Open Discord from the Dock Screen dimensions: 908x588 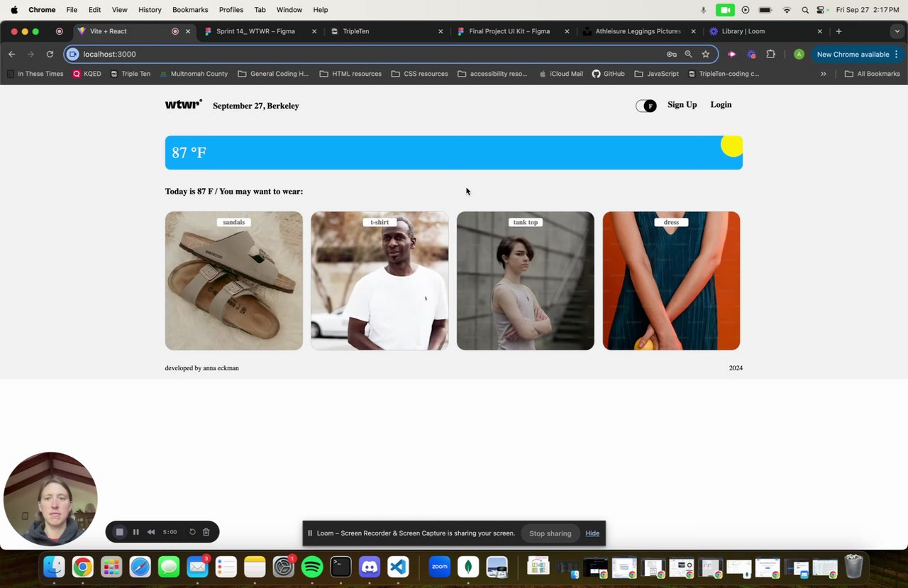coord(370,567)
